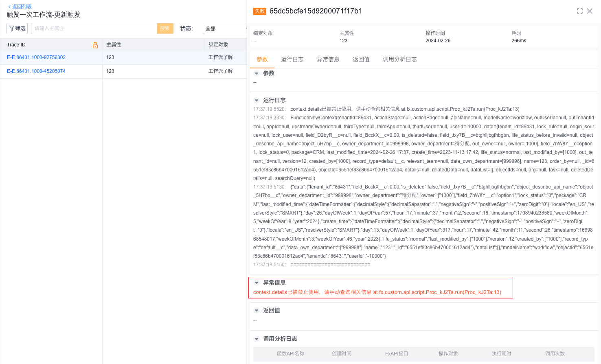Click the orange 搜索 button
Viewport: 601px width, 364px height.
click(x=165, y=29)
